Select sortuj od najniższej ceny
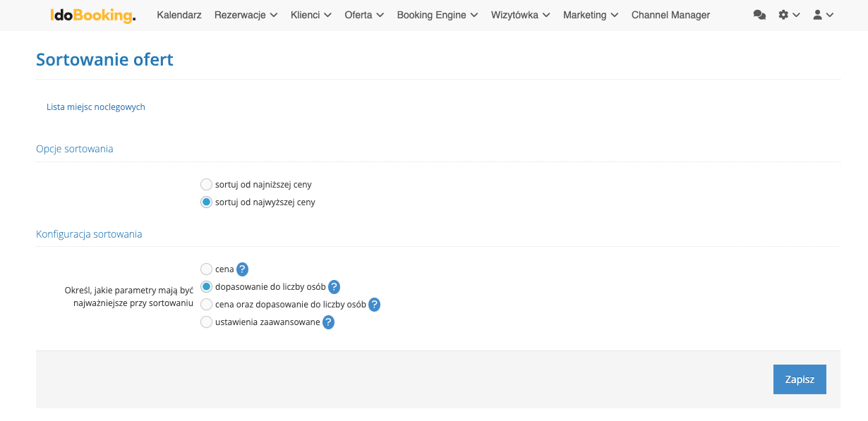The height and width of the screenshot is (421, 868). (x=206, y=184)
